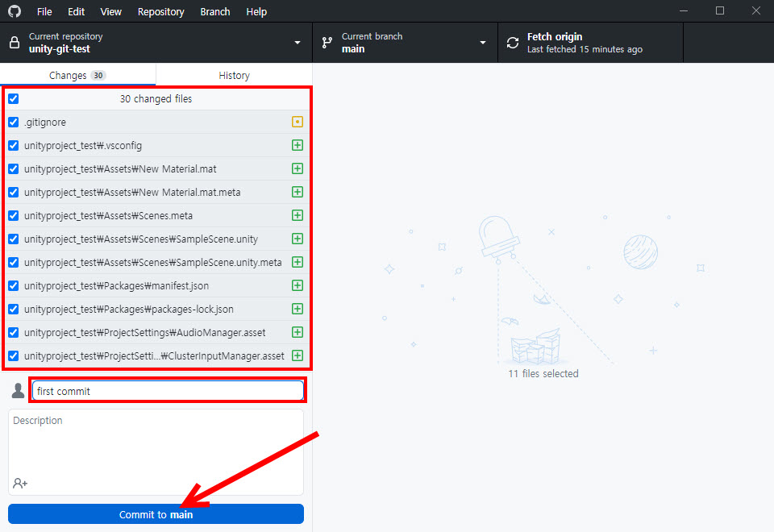
Task: Maximize the GitHub Desktop window
Action: 720,10
